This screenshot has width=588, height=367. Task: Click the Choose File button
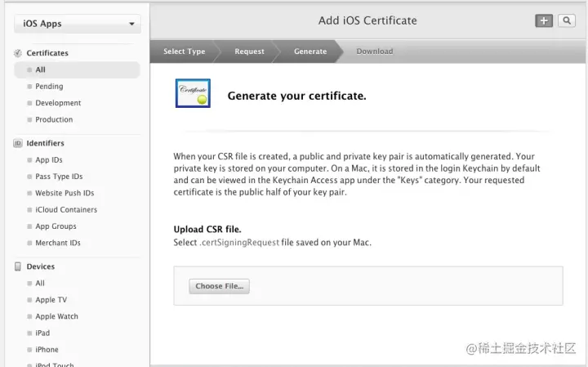pyautogui.click(x=220, y=286)
